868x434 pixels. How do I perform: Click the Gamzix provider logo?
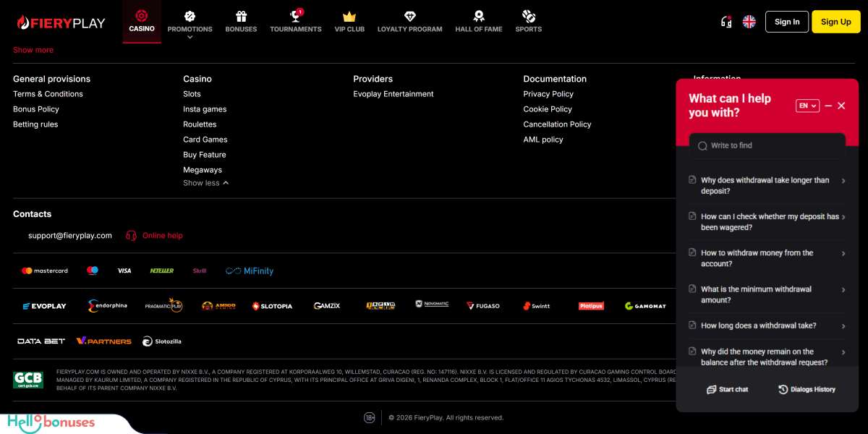(x=326, y=306)
